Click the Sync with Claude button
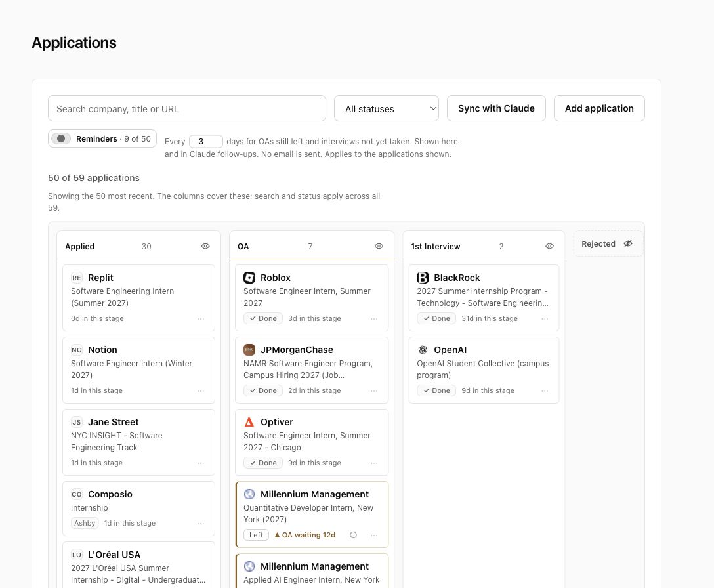Screen dimensions: 714x588 [496, 108]
